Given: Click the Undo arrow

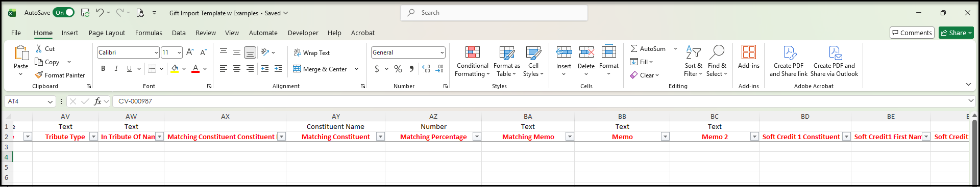Looking at the screenshot, I should [x=100, y=13].
